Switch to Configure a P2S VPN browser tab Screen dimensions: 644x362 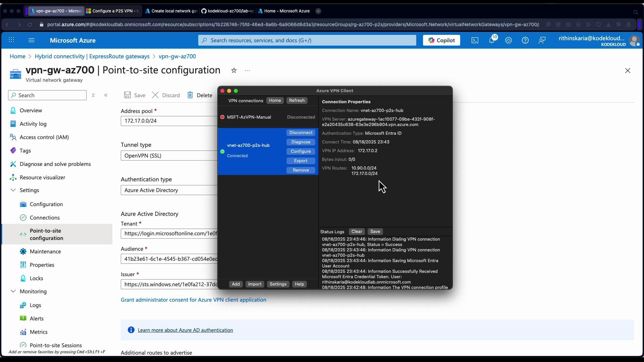(113, 11)
